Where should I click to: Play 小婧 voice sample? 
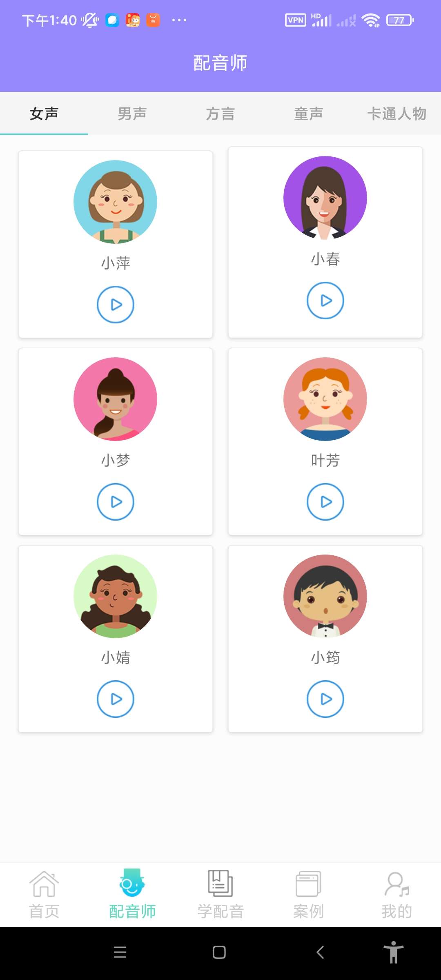(x=116, y=699)
